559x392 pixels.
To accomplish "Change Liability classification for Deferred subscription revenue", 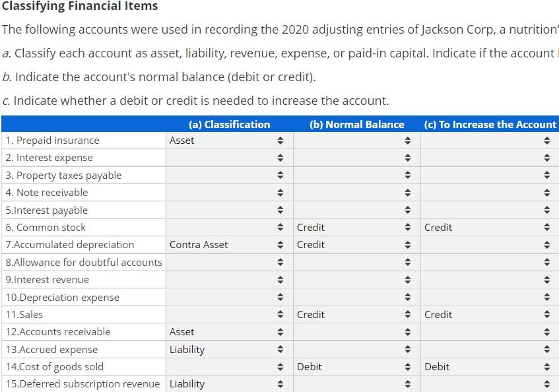I will (x=229, y=384).
